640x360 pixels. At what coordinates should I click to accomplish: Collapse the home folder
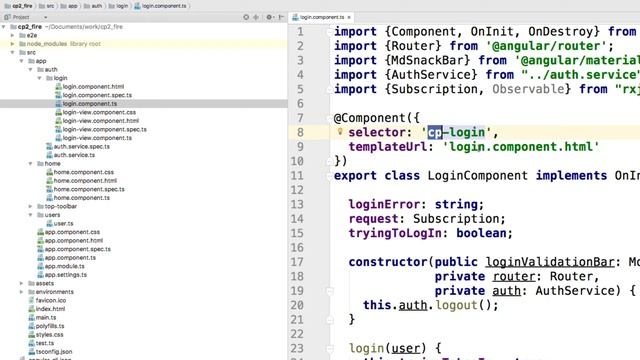[x=31, y=163]
